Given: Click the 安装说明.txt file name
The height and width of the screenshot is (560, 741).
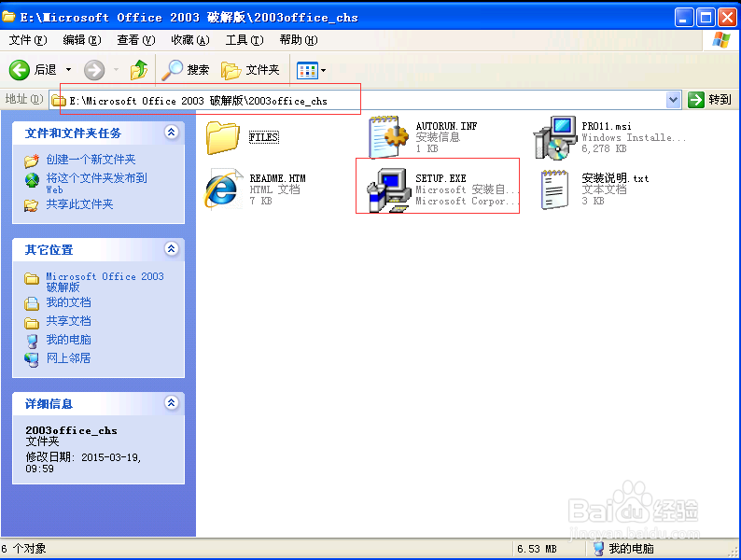Looking at the screenshot, I should click(x=615, y=178).
